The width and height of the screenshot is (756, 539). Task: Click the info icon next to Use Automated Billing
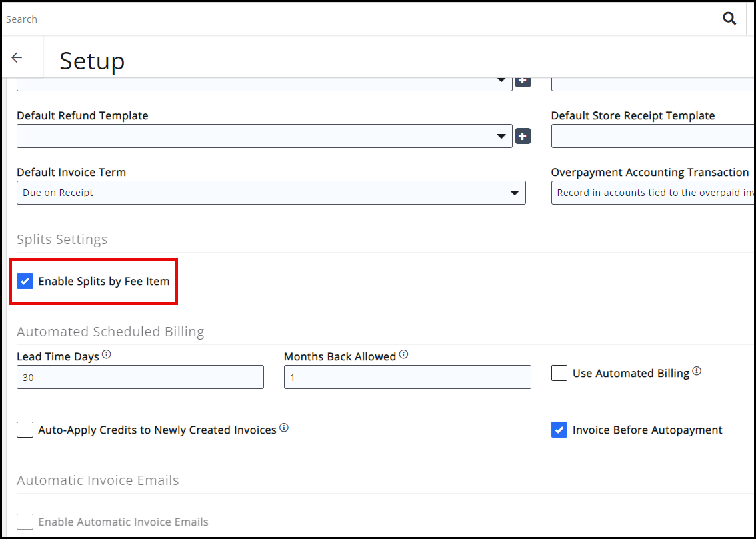pos(697,371)
